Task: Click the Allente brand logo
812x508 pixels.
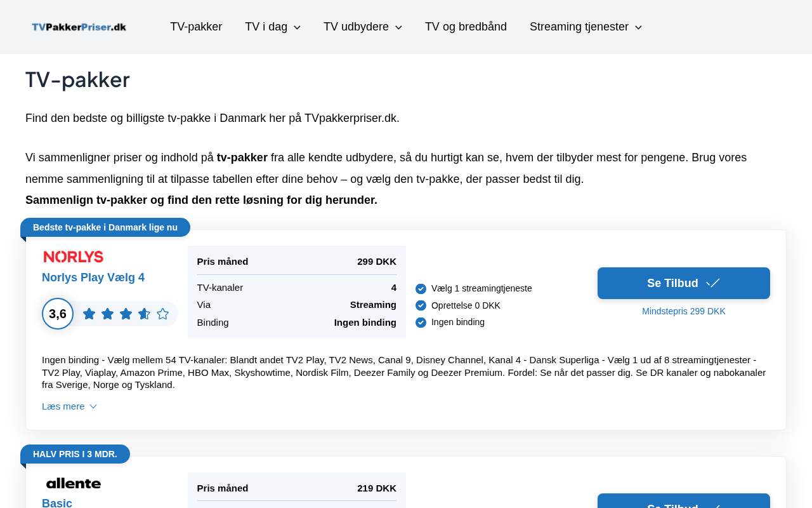Action: pyautogui.click(x=74, y=483)
